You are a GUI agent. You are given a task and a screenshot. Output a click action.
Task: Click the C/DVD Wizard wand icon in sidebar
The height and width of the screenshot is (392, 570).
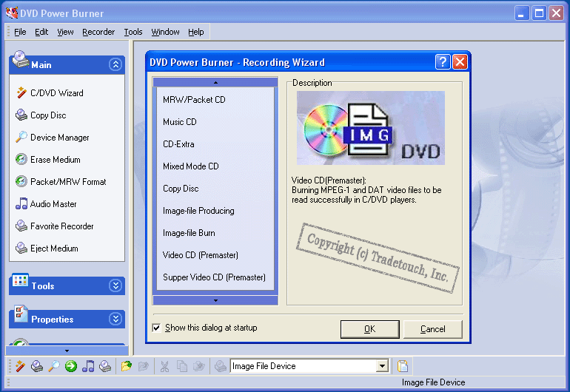coord(21,93)
